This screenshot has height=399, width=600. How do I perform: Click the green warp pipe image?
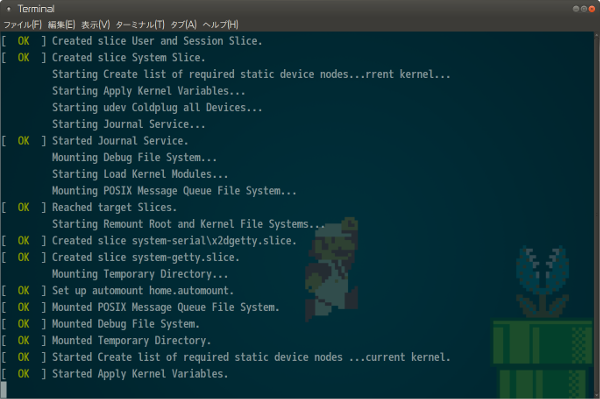542,358
